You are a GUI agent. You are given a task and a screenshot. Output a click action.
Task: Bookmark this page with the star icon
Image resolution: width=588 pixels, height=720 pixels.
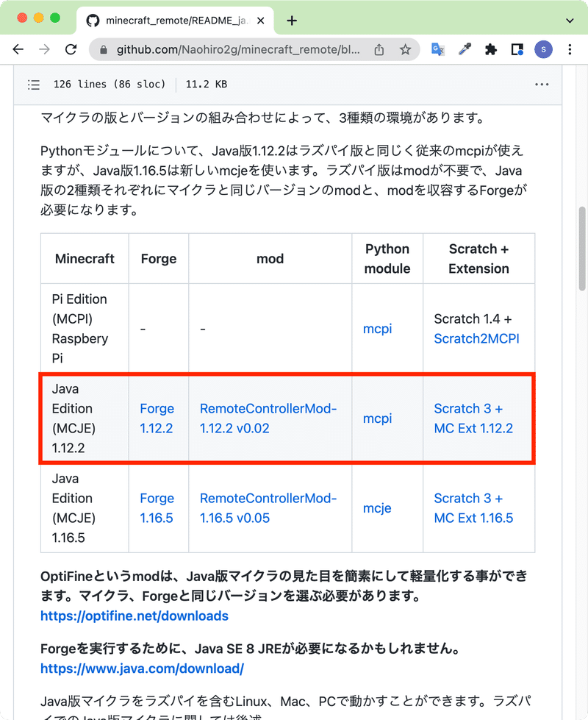(405, 49)
